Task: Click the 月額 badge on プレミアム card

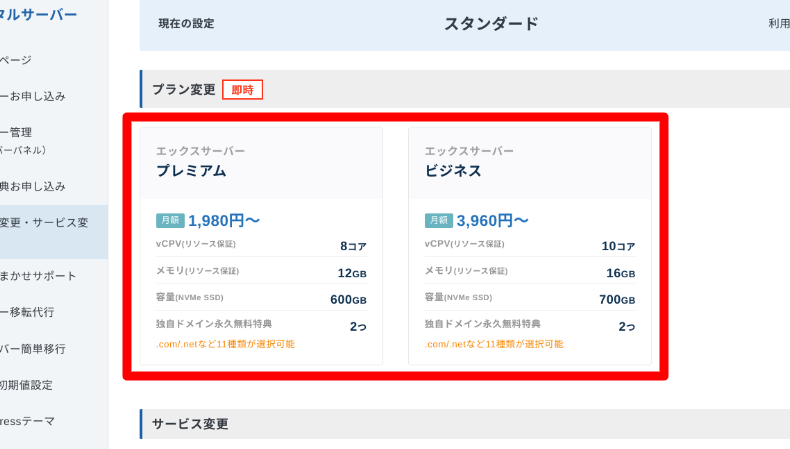Action: coord(170,220)
